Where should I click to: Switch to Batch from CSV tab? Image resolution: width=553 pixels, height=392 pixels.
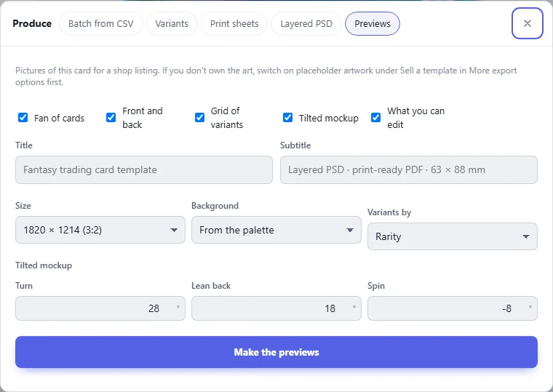click(101, 23)
